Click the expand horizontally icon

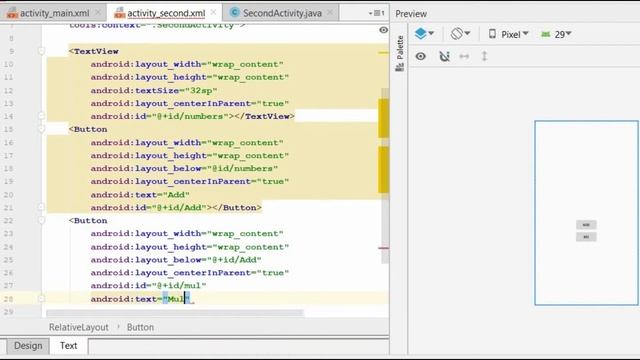coord(464,56)
